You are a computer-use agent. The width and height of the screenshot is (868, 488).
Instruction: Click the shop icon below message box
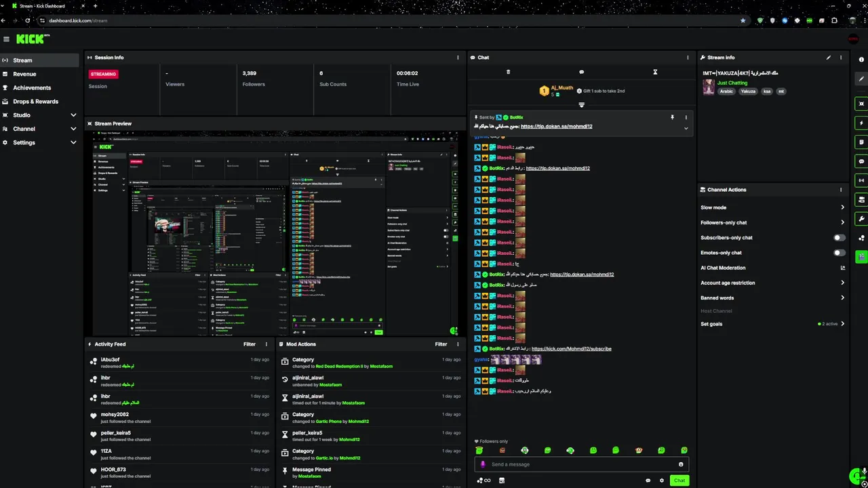pos(502,481)
